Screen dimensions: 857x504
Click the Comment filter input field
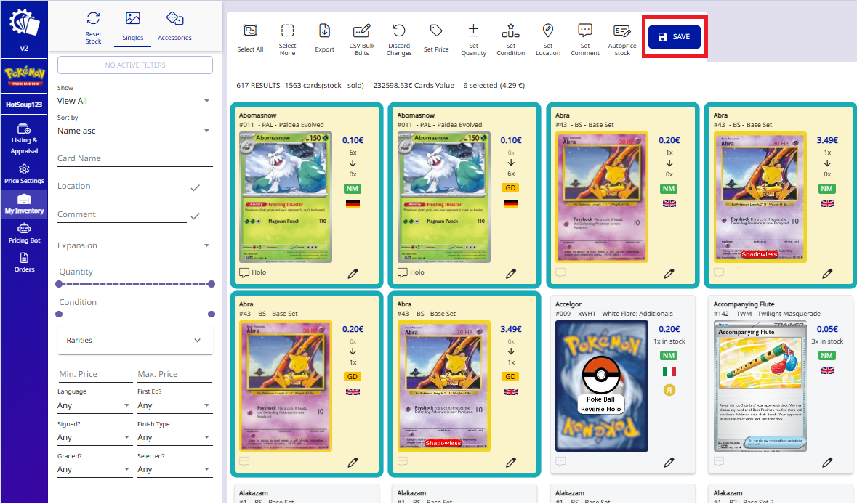pos(122,214)
